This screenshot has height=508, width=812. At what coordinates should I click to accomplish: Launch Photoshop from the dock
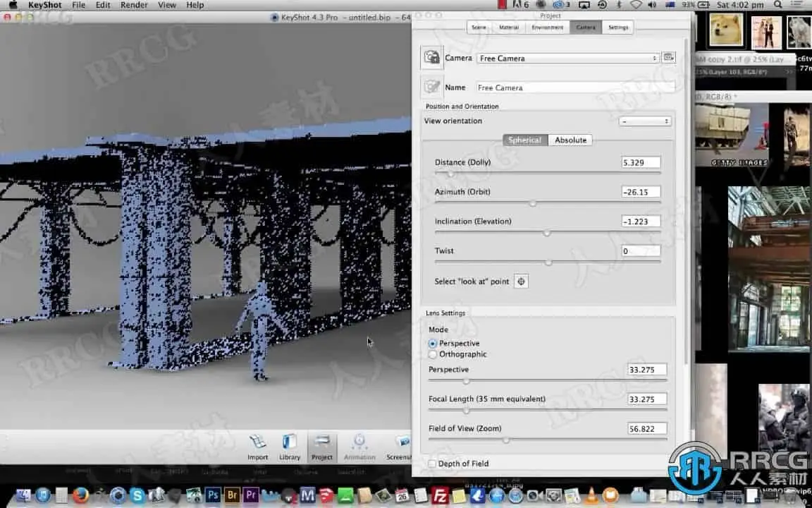coord(211,495)
